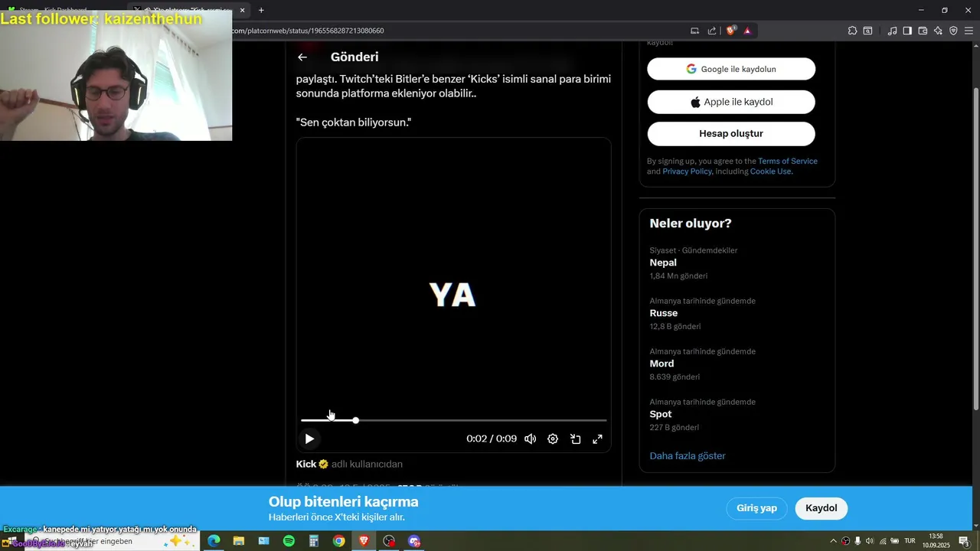Viewport: 980px width, 551px height.
Task: Open Spotify from the taskbar
Action: (289, 541)
